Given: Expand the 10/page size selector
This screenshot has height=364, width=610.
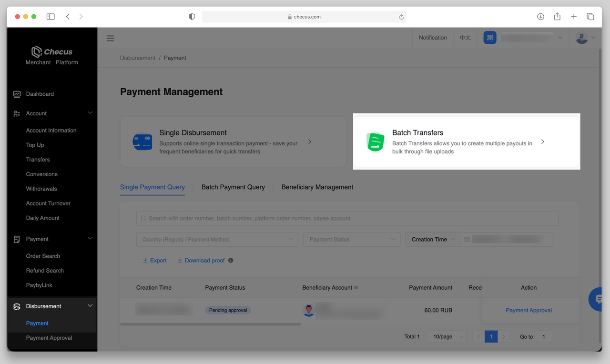Looking at the screenshot, I should coord(447,336).
